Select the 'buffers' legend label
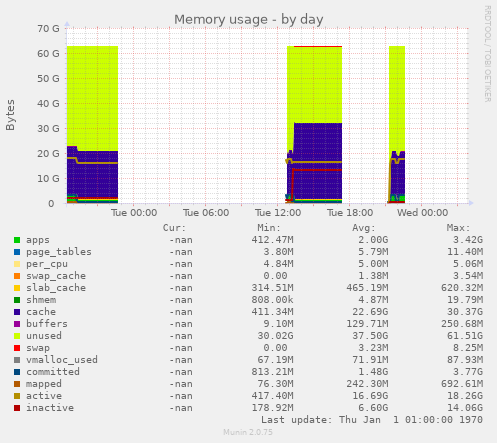Screen dimensions: 497x443 [x=47, y=324]
